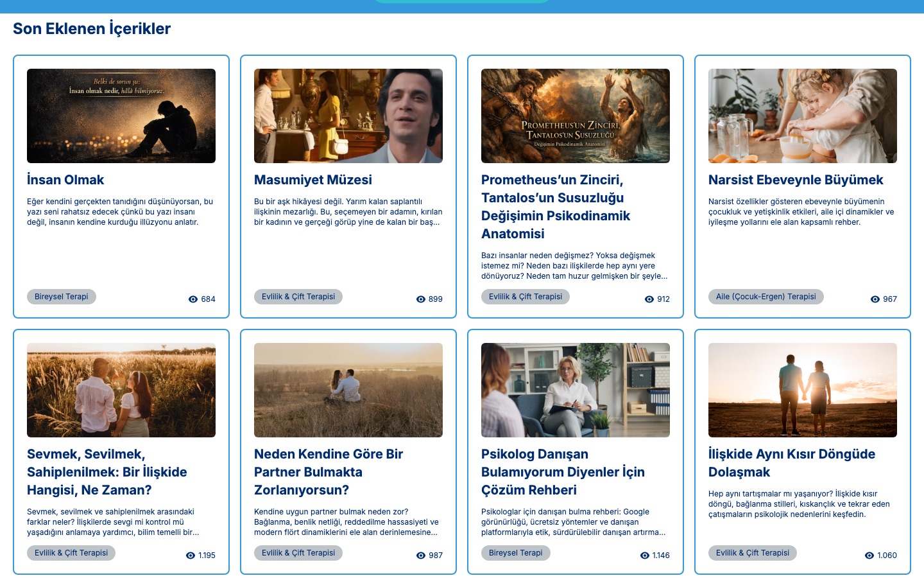The width and height of the screenshot is (924, 578).
Task: Open Neden Kendine Göre Bir Partner article
Action: tap(329, 472)
